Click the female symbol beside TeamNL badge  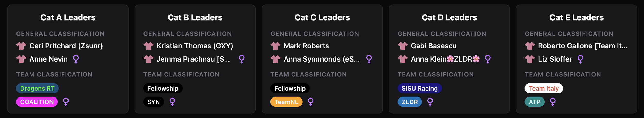point(311,102)
